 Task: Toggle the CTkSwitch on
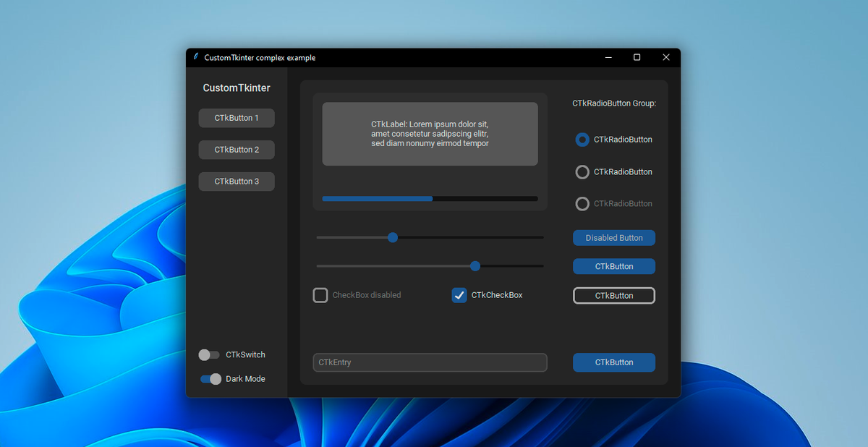tap(209, 354)
